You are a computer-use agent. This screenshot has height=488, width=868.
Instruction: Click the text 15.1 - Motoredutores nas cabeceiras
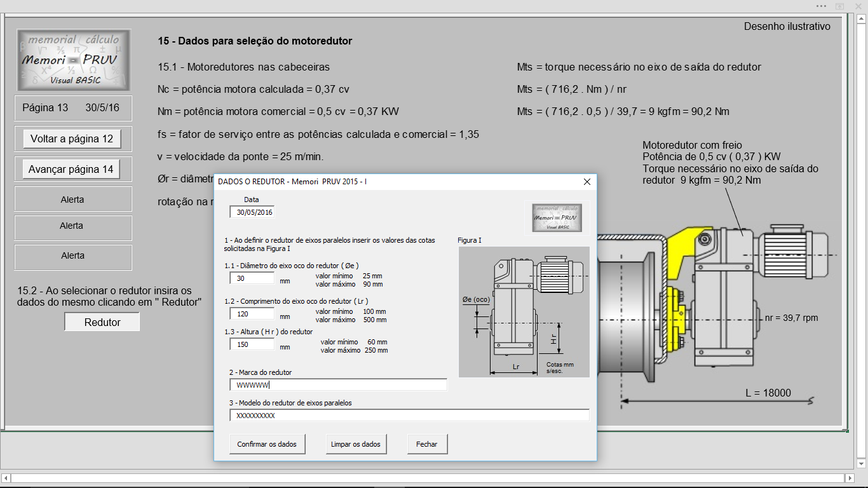point(244,67)
